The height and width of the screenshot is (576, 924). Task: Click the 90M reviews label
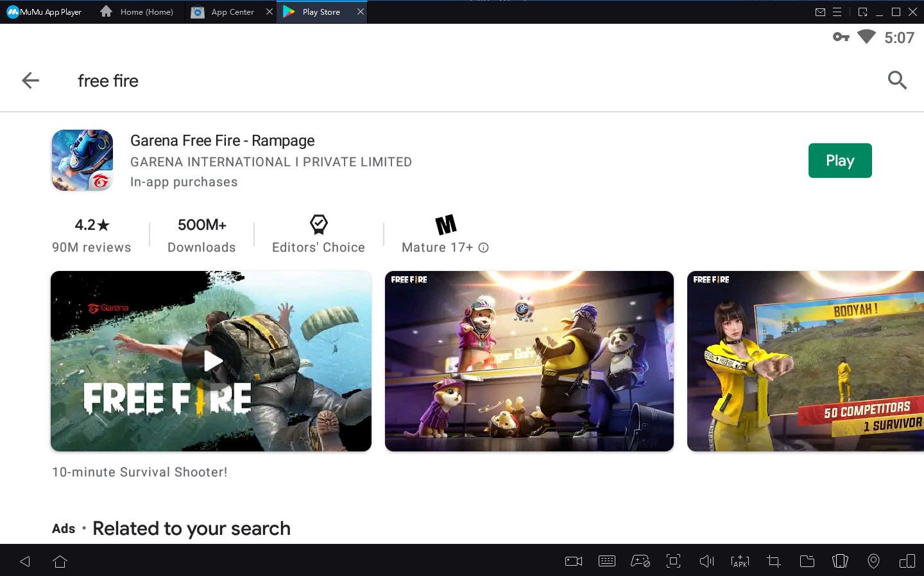point(92,247)
